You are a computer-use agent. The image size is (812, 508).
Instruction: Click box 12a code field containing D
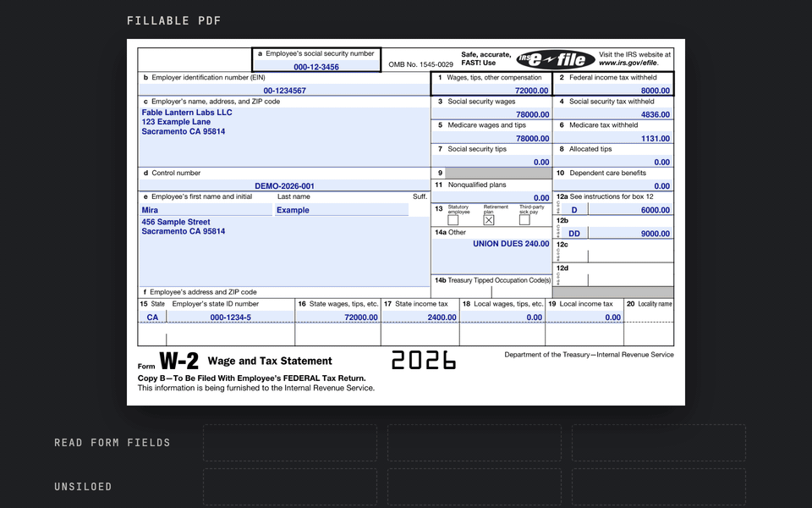point(573,209)
